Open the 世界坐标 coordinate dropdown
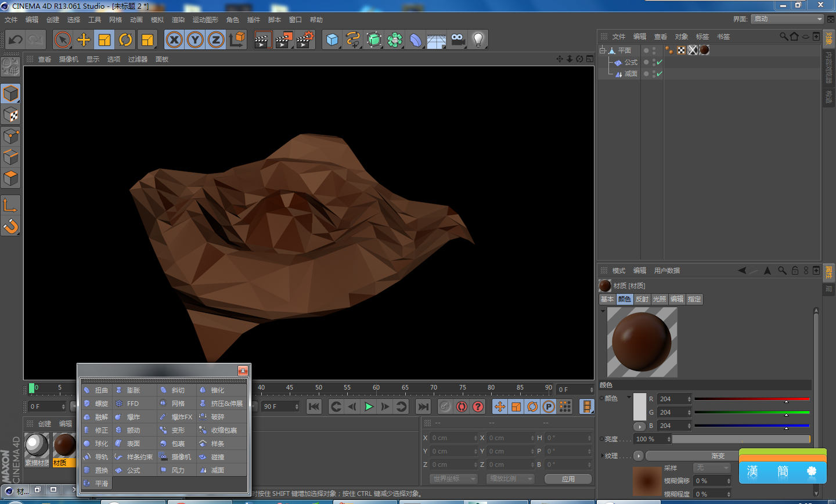The height and width of the screenshot is (504, 836). 453,479
